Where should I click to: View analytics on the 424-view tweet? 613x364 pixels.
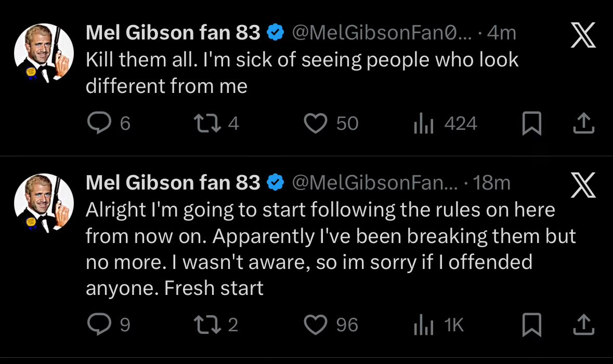423,124
